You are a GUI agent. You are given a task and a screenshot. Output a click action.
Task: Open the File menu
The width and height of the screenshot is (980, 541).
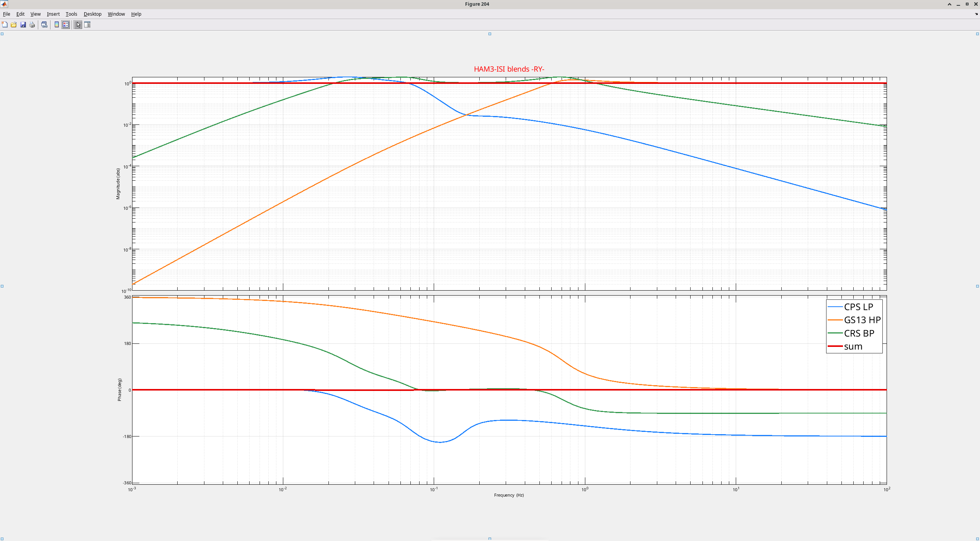coord(7,14)
